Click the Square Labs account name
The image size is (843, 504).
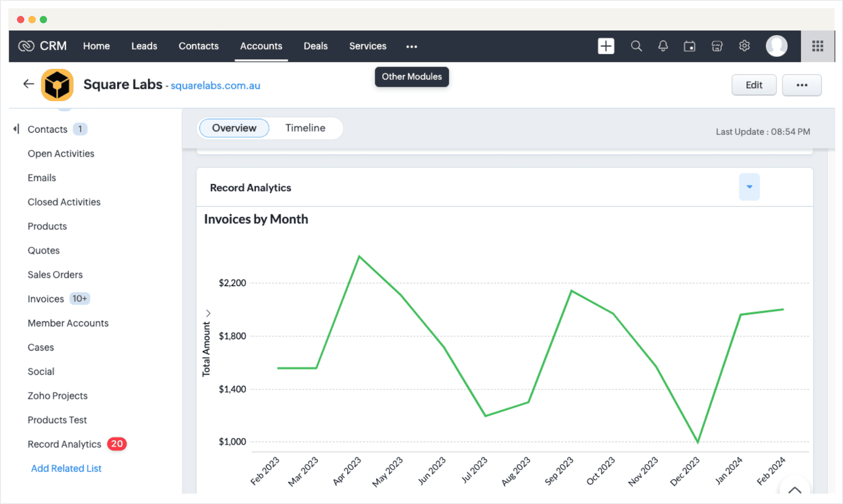tap(123, 85)
